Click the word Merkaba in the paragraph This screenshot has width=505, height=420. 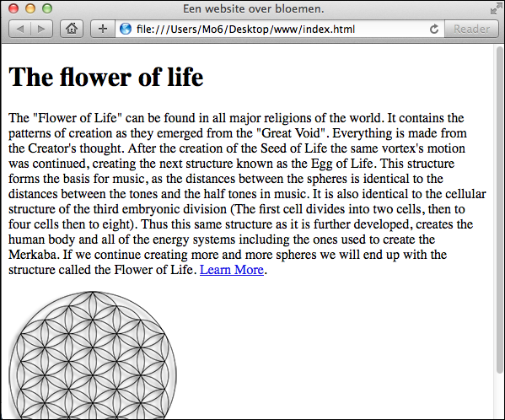pos(33,255)
